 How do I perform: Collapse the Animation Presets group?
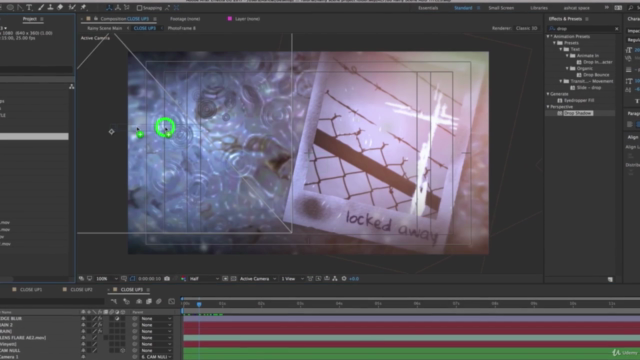point(548,36)
